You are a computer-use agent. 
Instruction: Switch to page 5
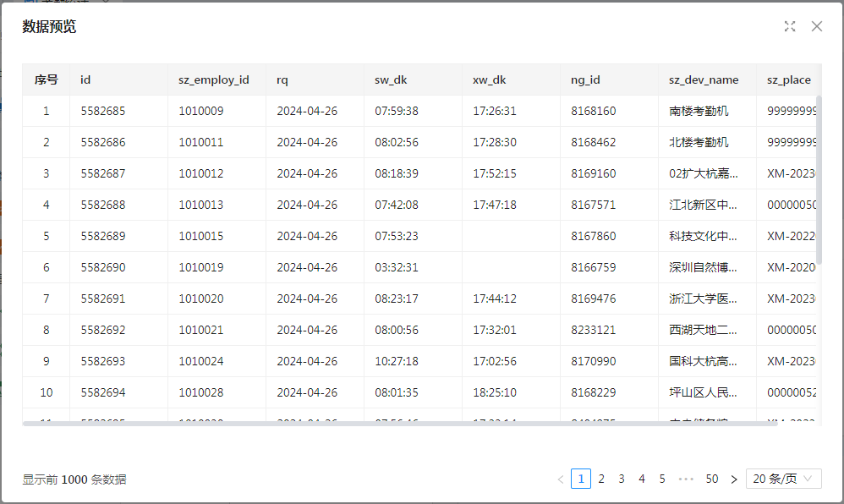pyautogui.click(x=662, y=479)
